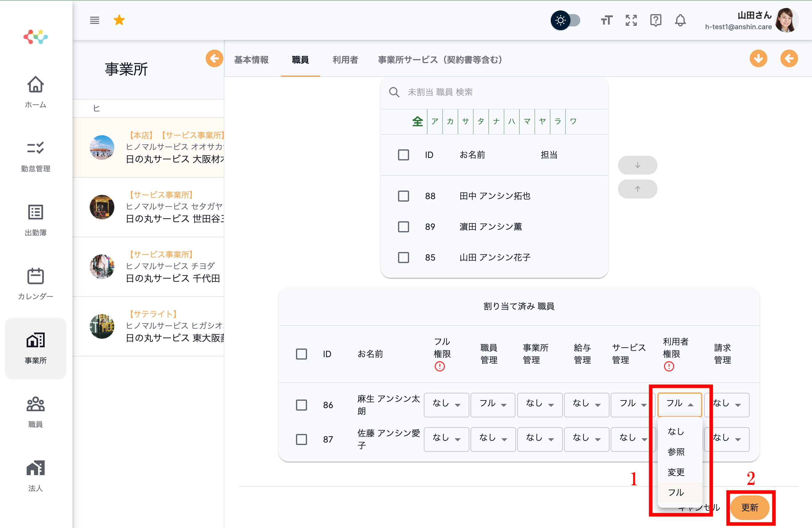The width and height of the screenshot is (812, 528).
Task: Click the yellow favorites star icon
Action: tap(119, 21)
